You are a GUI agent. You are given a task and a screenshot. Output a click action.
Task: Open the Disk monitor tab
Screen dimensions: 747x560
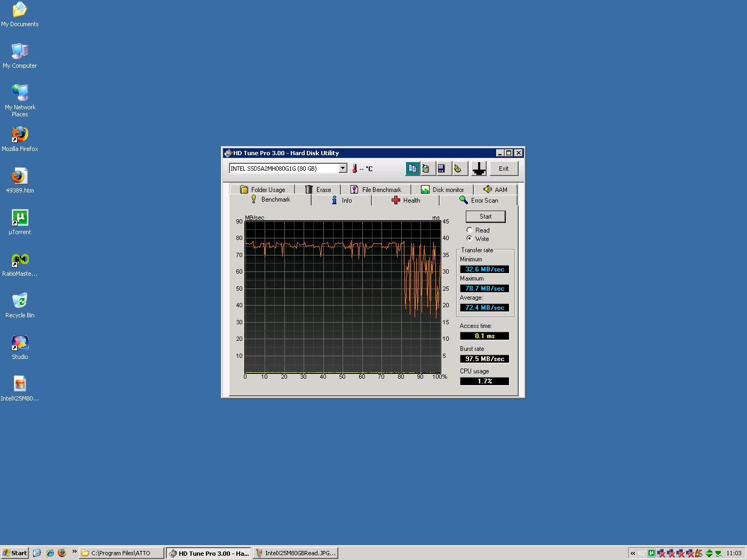(x=442, y=189)
